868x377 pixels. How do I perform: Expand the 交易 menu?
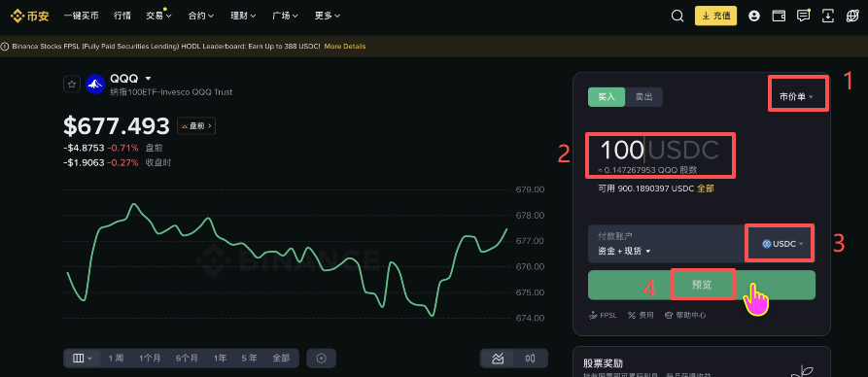[x=158, y=17]
